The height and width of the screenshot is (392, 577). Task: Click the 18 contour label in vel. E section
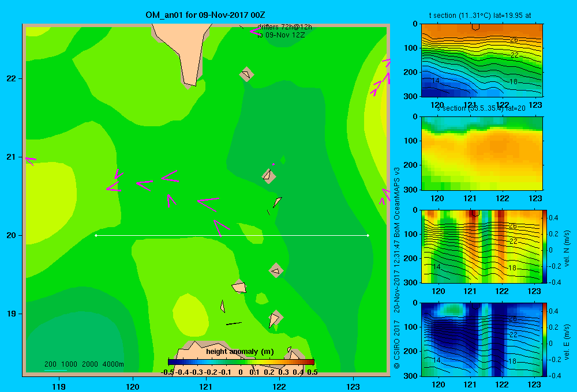tap(512, 361)
